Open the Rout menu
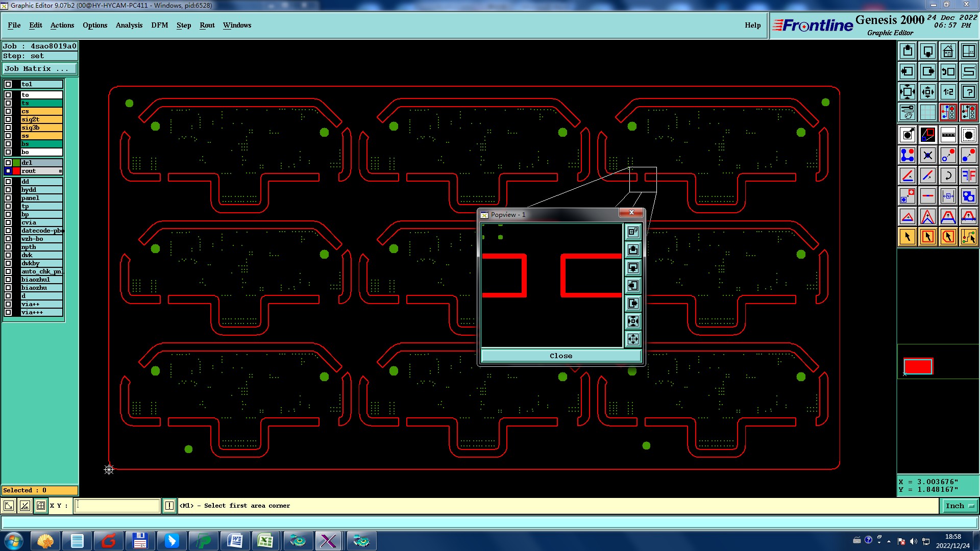 [207, 25]
